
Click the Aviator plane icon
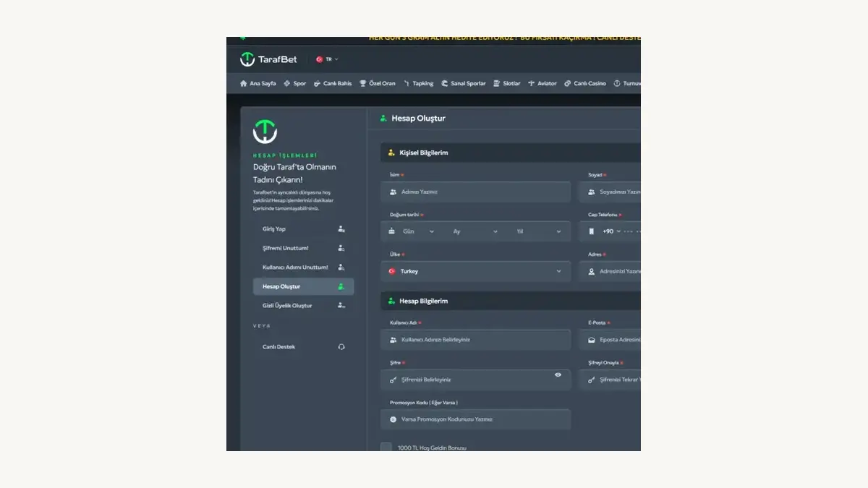click(532, 84)
